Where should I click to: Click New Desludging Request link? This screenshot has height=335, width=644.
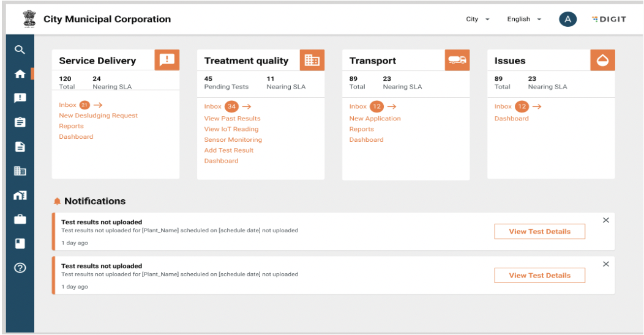(98, 116)
